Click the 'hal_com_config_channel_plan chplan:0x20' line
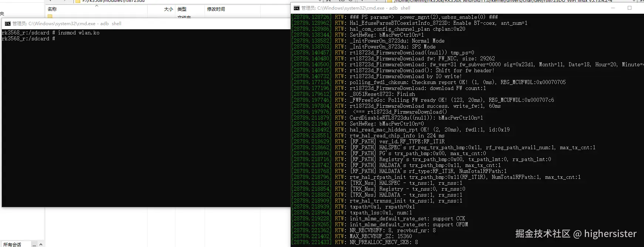The width and height of the screenshot is (644, 247). [x=378, y=29]
